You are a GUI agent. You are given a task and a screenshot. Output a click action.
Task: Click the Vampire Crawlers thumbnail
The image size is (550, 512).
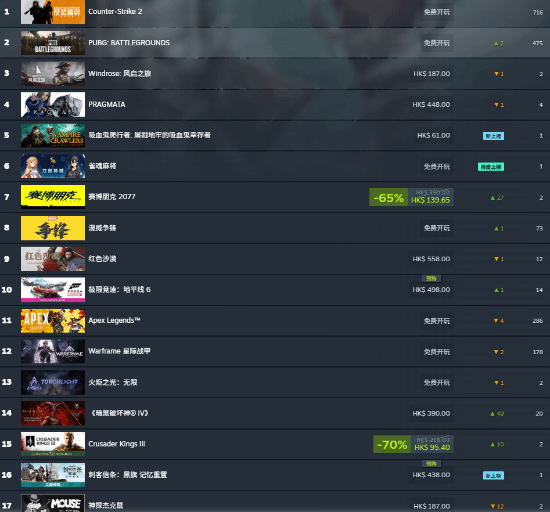point(53,135)
